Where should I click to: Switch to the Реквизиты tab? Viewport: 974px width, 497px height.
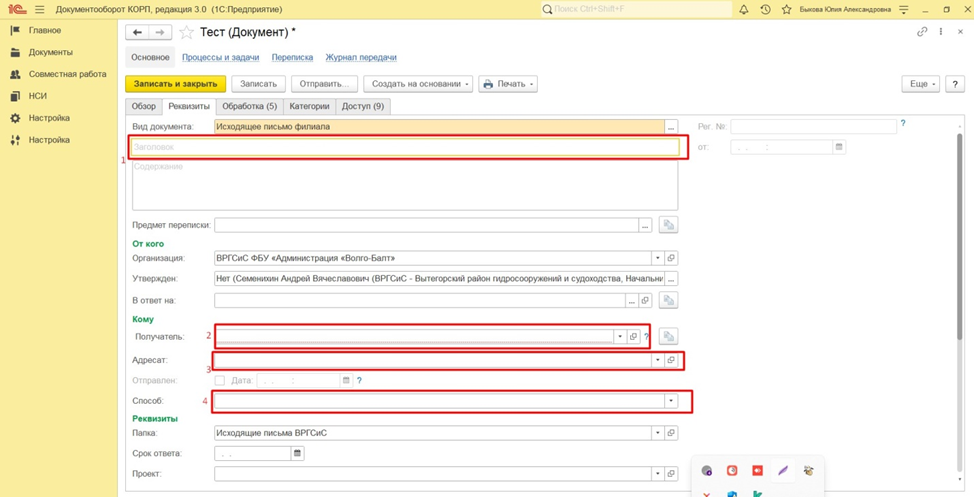(x=189, y=106)
